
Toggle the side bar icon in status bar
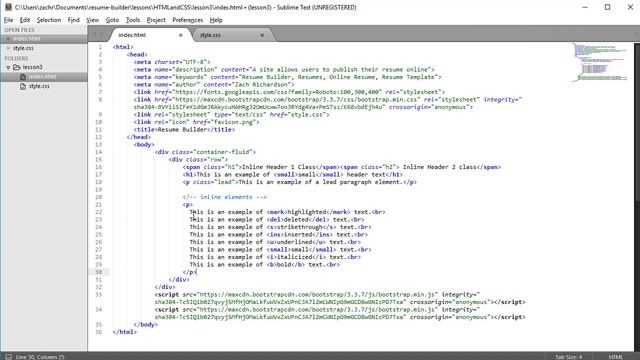tap(8, 357)
